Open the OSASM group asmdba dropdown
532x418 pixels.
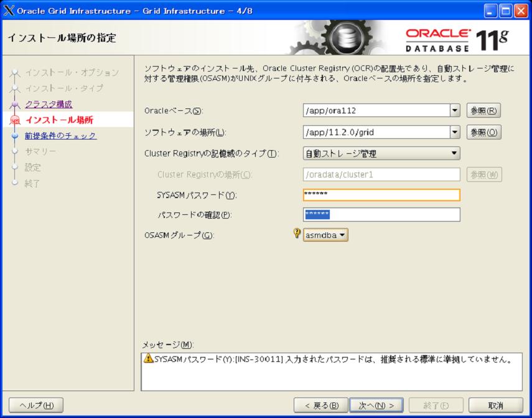coord(325,235)
